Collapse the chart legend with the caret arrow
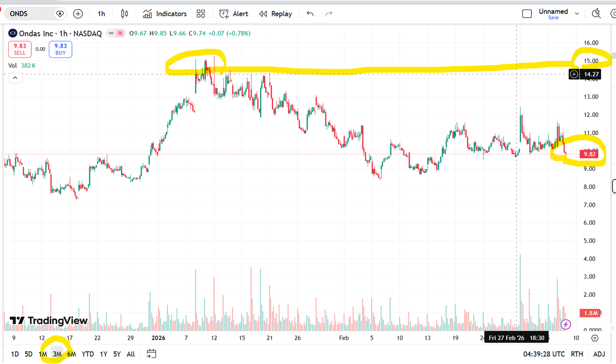Viewport: 616px width, 364px height. tap(15, 77)
